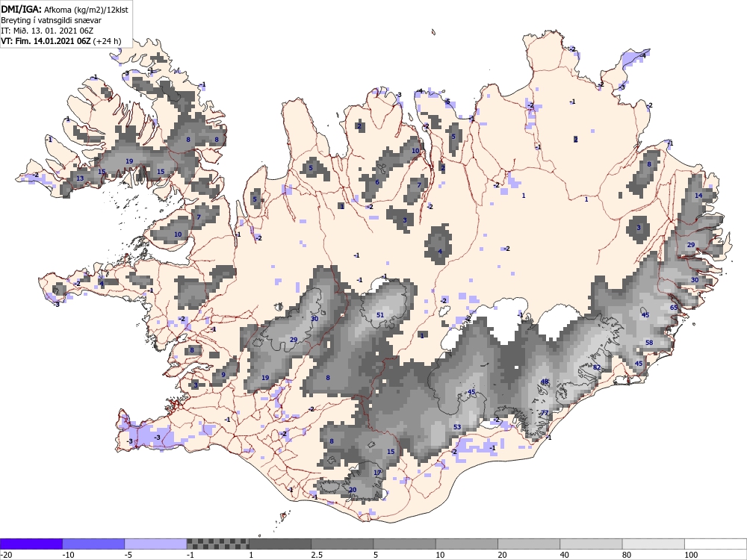Choose the legend swatch for 10 to 20

(x=467, y=544)
